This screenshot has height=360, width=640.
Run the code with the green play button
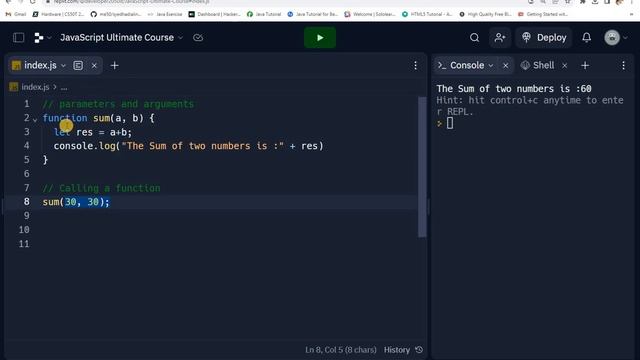pos(320,38)
